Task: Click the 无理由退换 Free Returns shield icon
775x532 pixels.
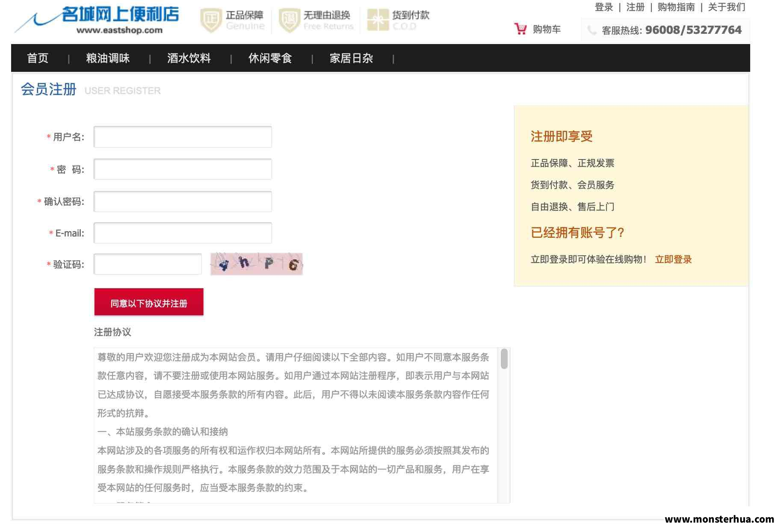Action: coord(289,20)
